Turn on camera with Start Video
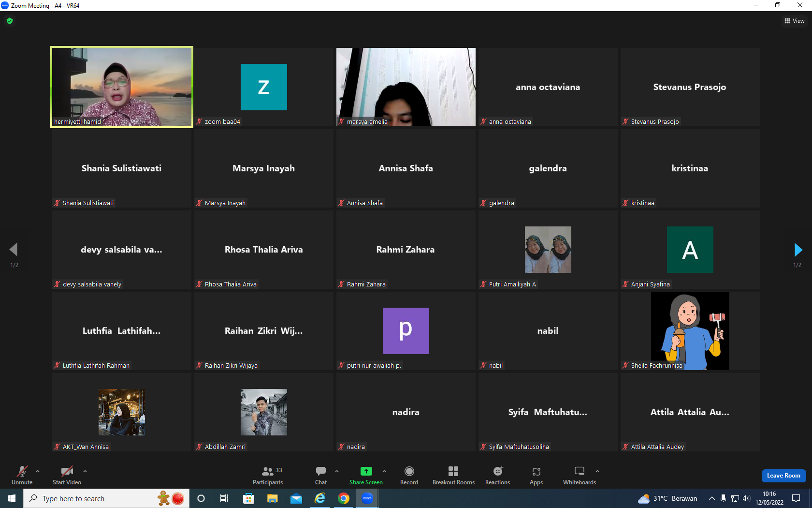The height and width of the screenshot is (508, 812). (67, 476)
